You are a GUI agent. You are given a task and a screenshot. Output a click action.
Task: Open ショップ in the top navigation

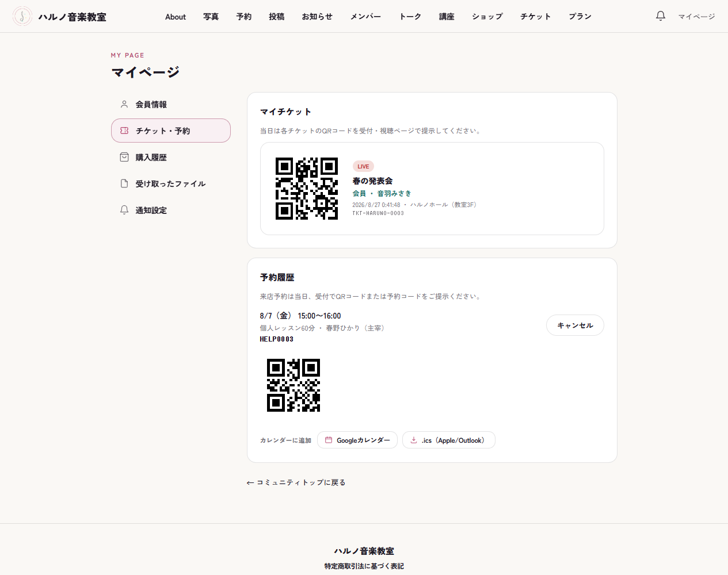click(487, 17)
